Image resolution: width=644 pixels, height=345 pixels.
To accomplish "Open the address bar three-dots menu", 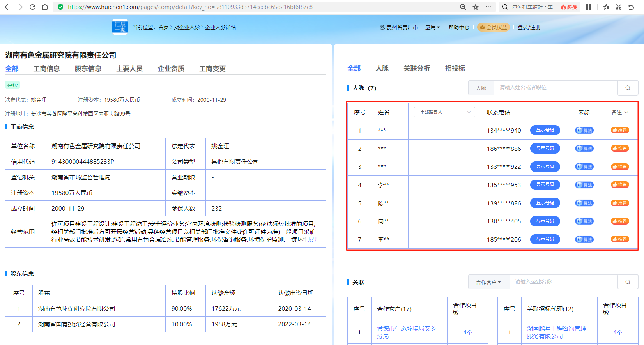I will [488, 7].
